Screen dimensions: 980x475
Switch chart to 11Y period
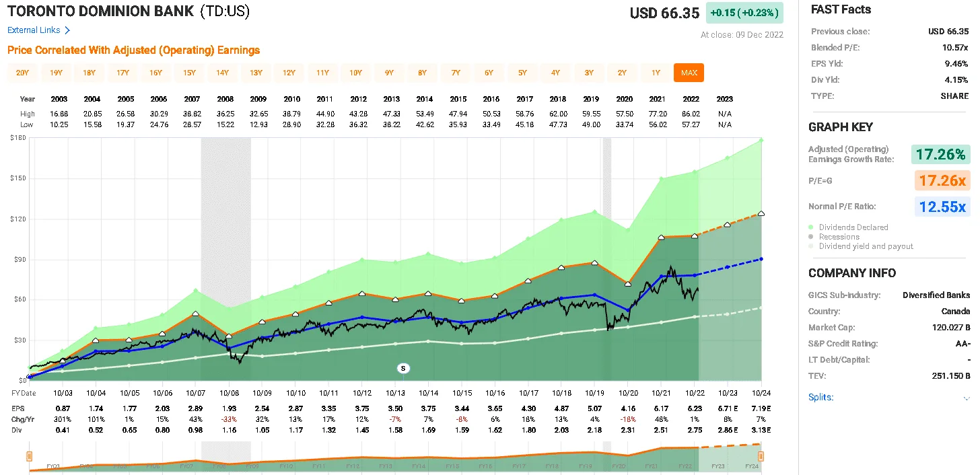coord(322,73)
